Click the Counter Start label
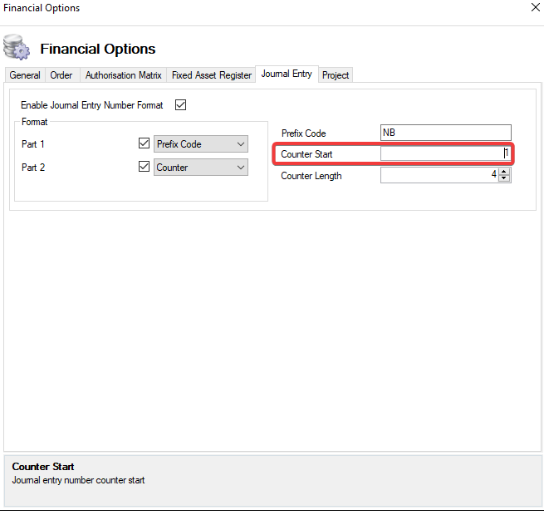Viewport: 544px width, 511px height. pos(307,154)
